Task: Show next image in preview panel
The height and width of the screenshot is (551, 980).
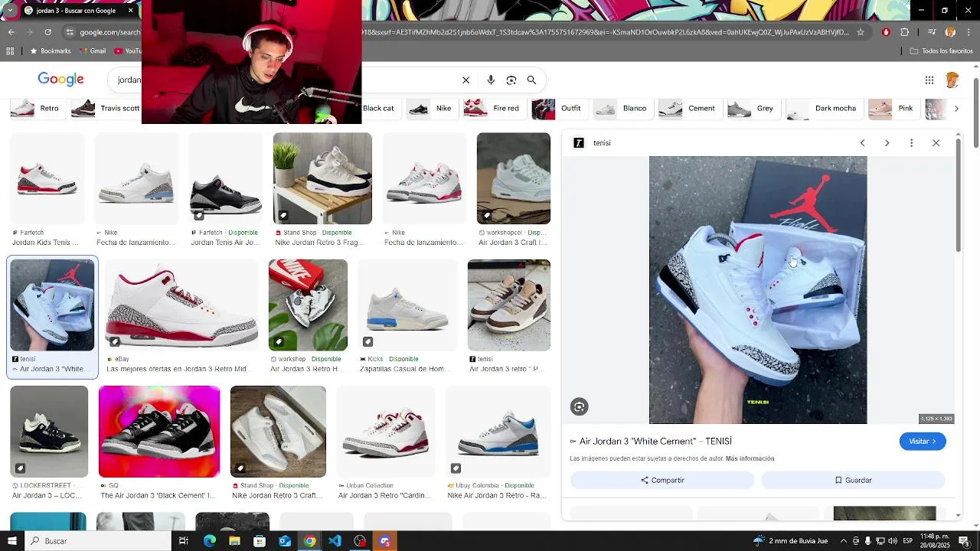Action: pyautogui.click(x=887, y=143)
